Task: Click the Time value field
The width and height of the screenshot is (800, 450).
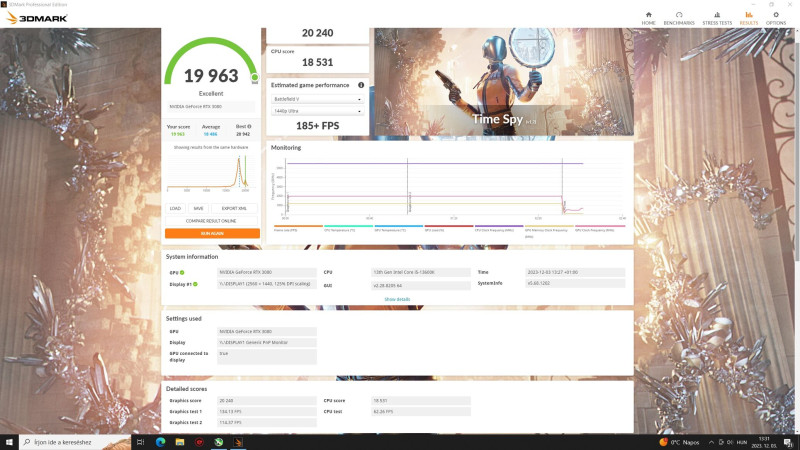Action: pos(575,272)
